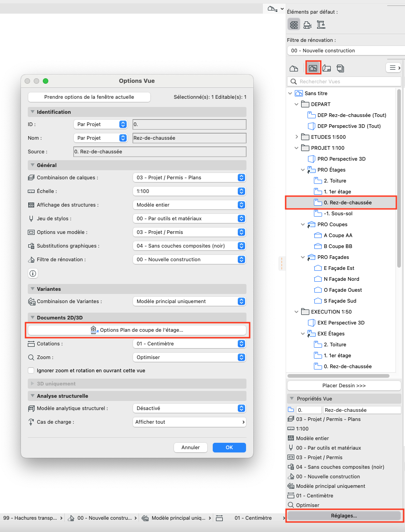This screenshot has width=405, height=532.
Task: Click the Réglages... button
Action: (344, 516)
